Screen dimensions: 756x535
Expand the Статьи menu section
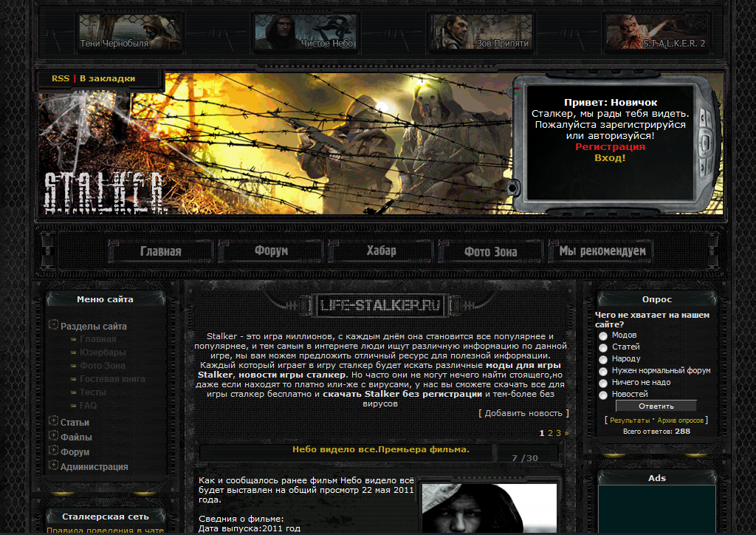(x=53, y=420)
